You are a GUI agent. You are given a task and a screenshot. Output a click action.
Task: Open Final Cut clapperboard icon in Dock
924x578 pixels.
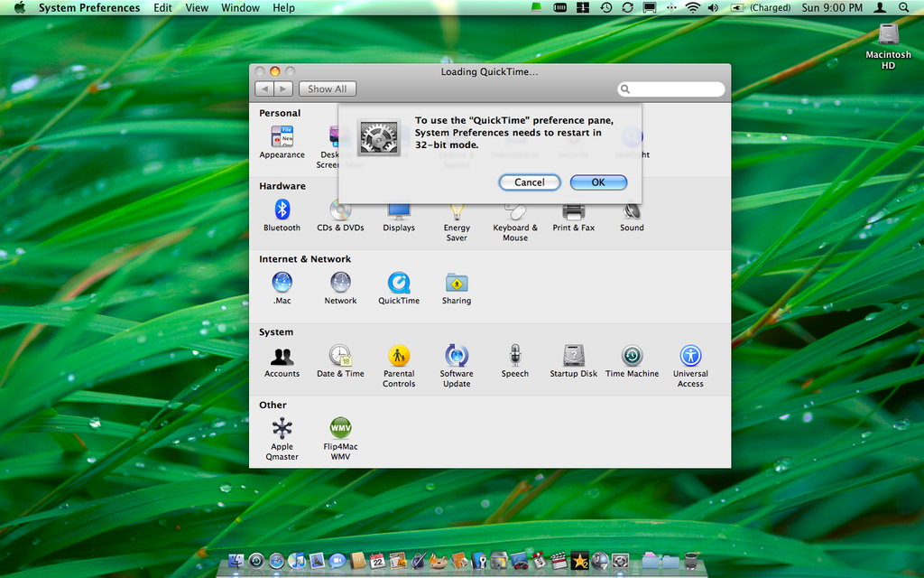[559, 560]
